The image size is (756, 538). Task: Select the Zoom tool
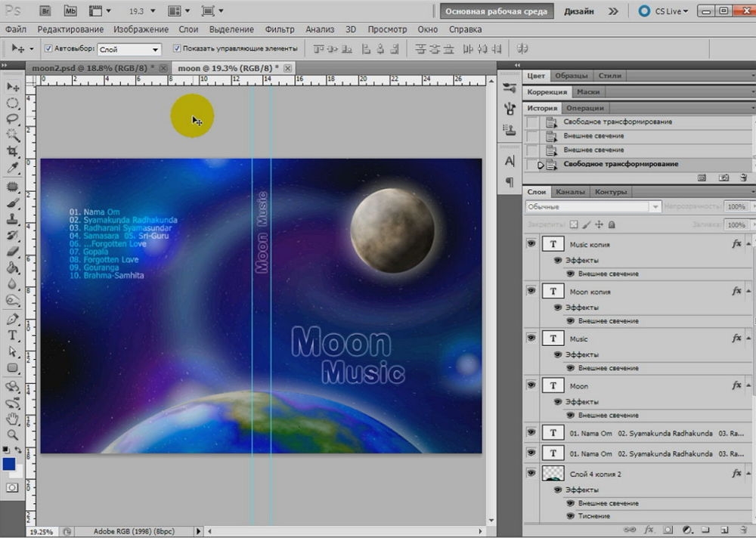point(13,434)
